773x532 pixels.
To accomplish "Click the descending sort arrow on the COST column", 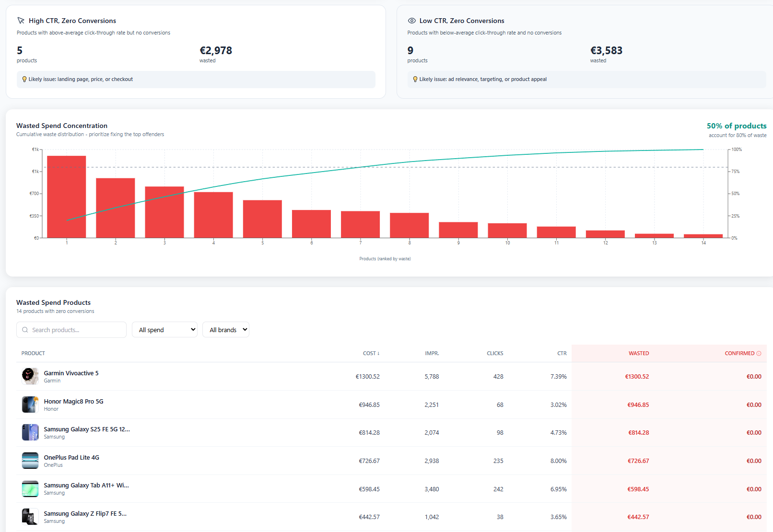I will (379, 353).
